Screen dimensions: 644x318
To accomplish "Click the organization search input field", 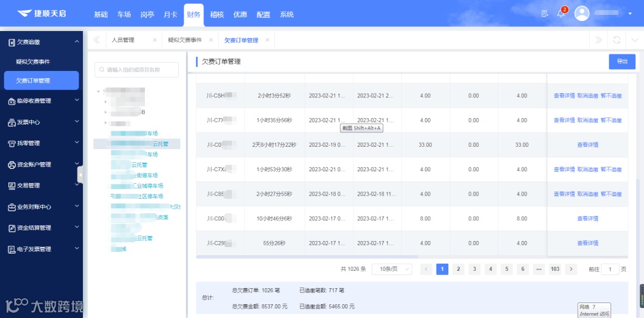I will tap(137, 70).
